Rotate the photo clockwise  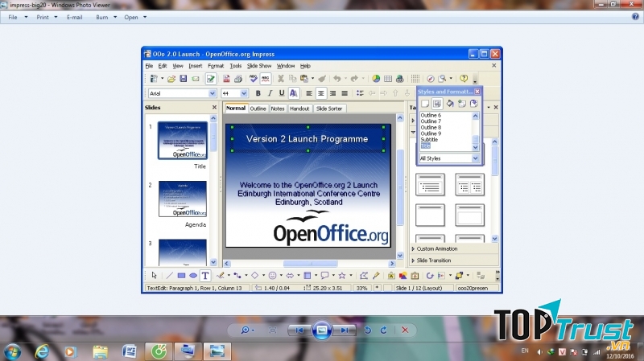point(383,330)
